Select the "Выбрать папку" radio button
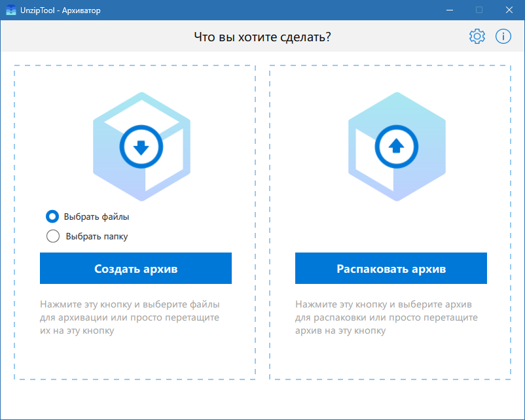This screenshot has height=420, width=525. pos(52,236)
